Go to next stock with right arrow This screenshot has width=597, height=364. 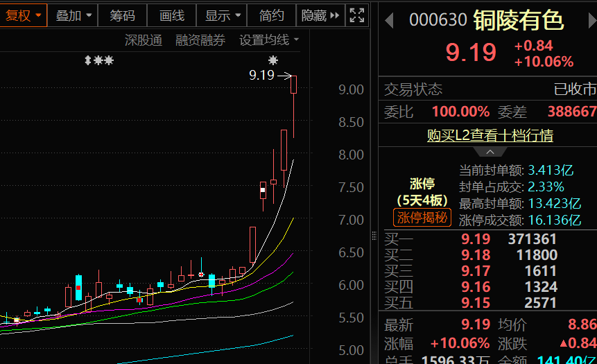591,21
